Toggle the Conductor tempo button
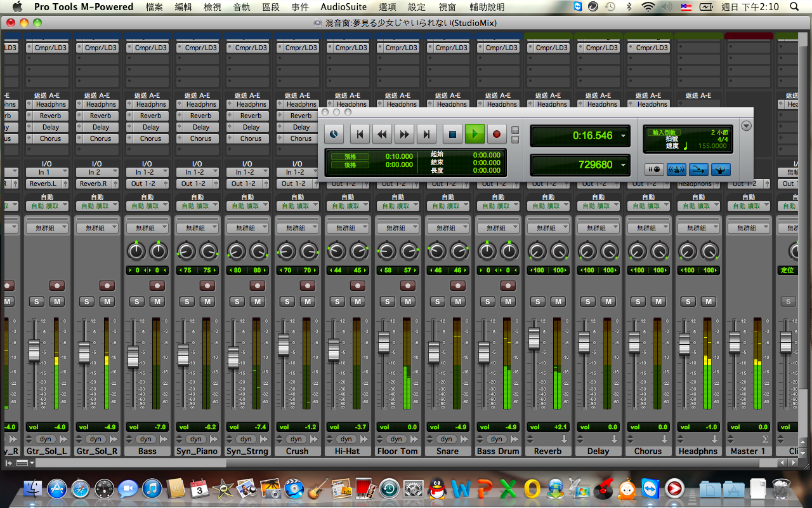 click(x=720, y=170)
